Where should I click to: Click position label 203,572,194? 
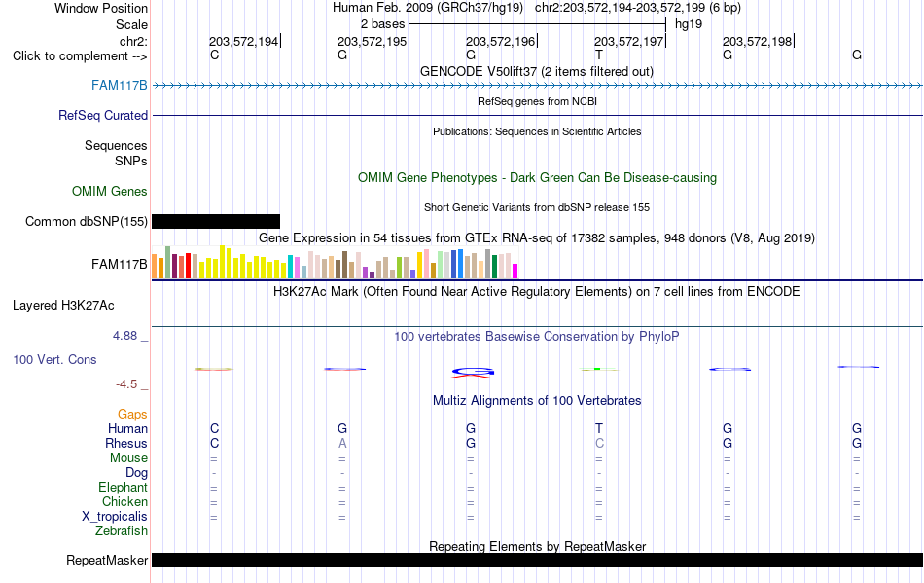243,41
